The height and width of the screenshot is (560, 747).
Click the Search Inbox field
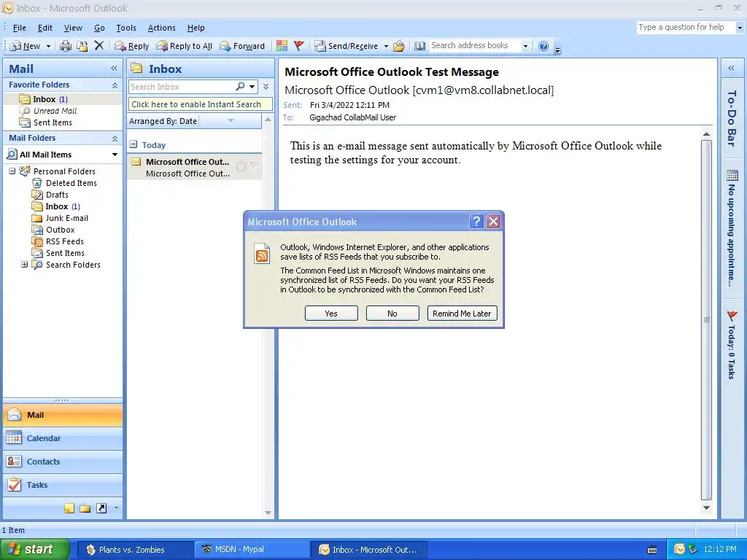[x=181, y=87]
